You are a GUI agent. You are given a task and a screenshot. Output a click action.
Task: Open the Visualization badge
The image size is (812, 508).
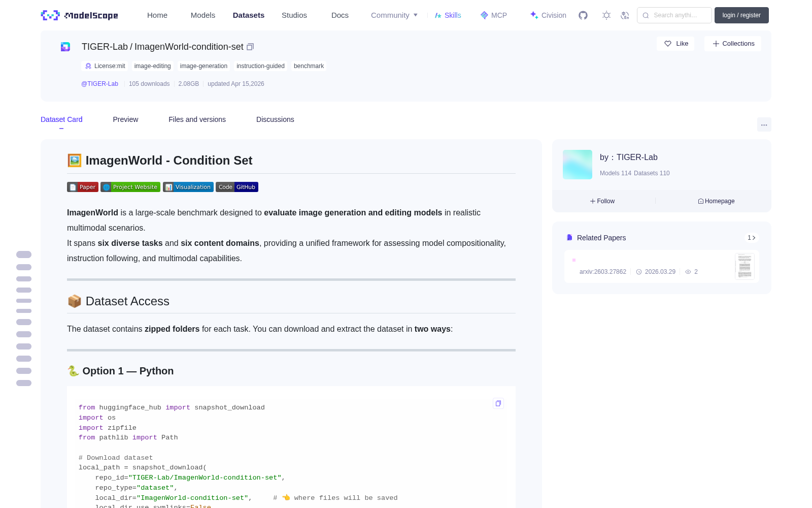pos(188,187)
